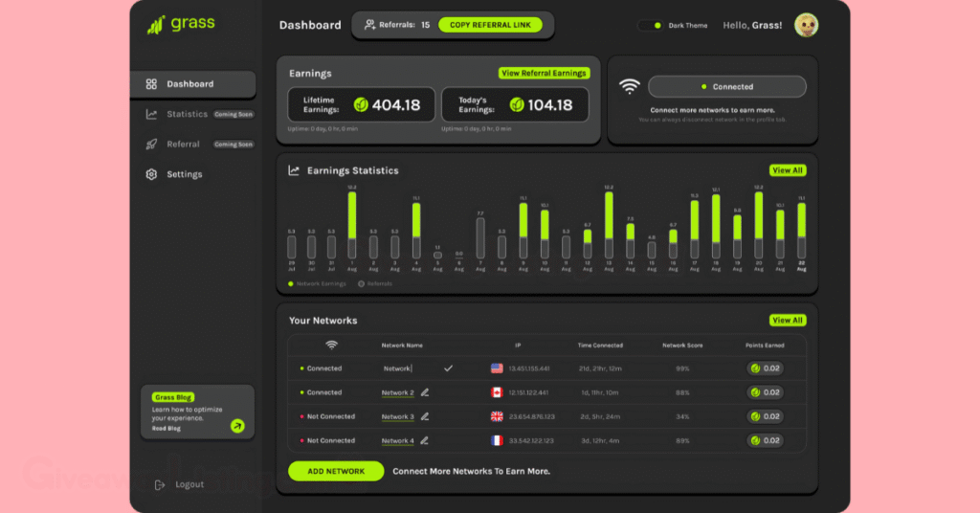Toggle the Dark Theme switch
The width and height of the screenshot is (980, 513).
point(651,26)
